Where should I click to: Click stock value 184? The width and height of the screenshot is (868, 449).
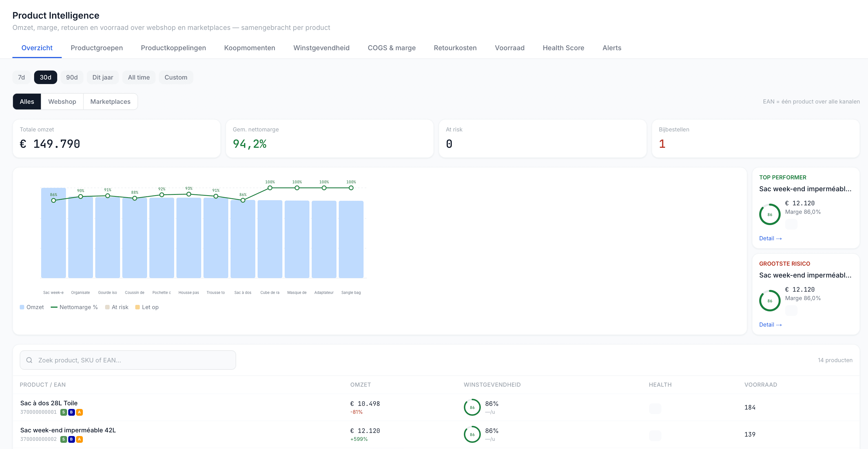click(750, 407)
